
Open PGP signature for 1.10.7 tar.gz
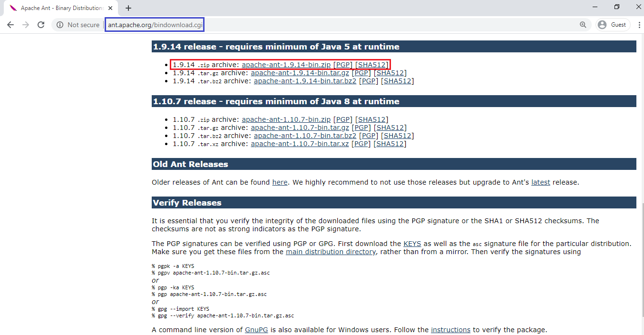pos(361,128)
